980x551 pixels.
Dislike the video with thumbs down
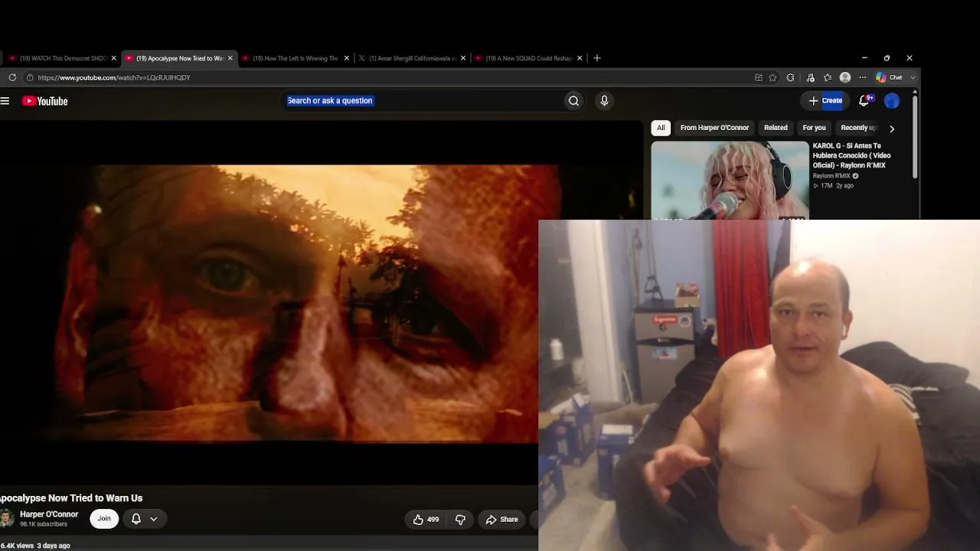461,520
